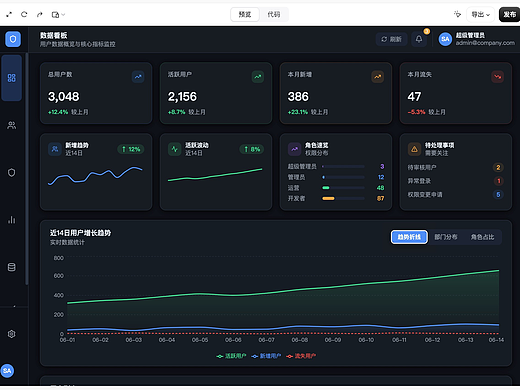
Task: Click the red downtrend icon on the 本月流失 card
Action: (x=497, y=77)
